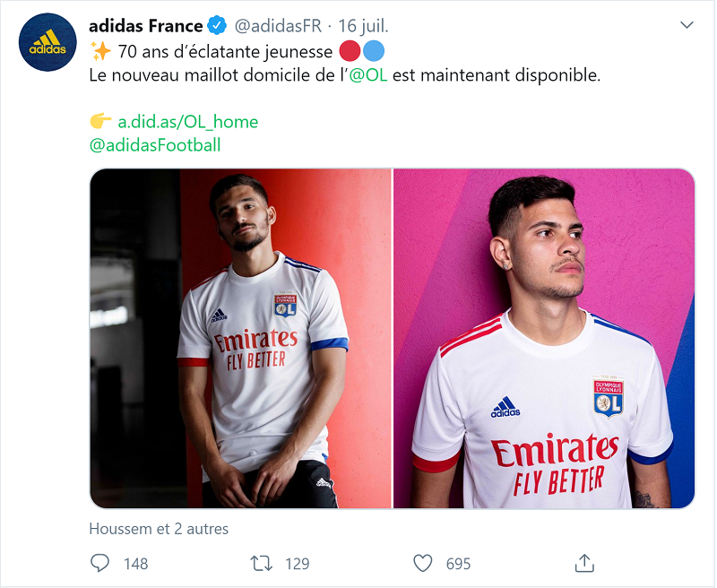Like the tweet with the heart icon
This screenshot has height=588, width=717.
click(423, 563)
